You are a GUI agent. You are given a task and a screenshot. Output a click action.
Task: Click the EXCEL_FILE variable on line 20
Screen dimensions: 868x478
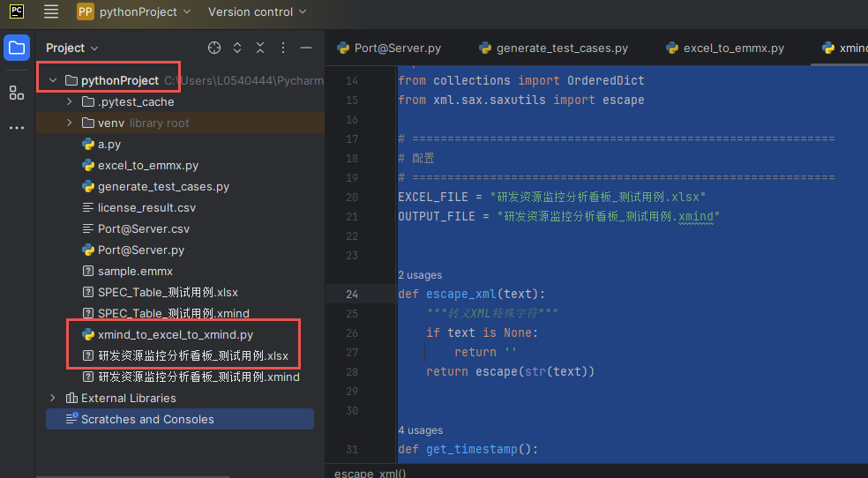pyautogui.click(x=433, y=197)
